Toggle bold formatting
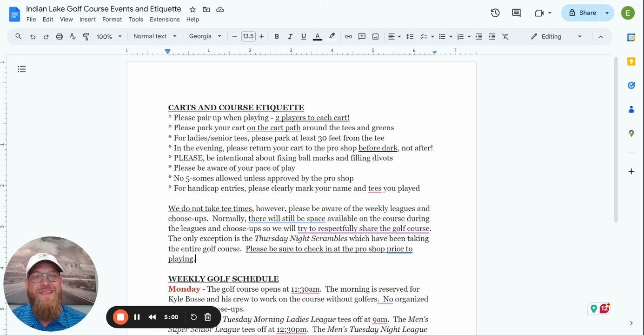 tap(277, 36)
